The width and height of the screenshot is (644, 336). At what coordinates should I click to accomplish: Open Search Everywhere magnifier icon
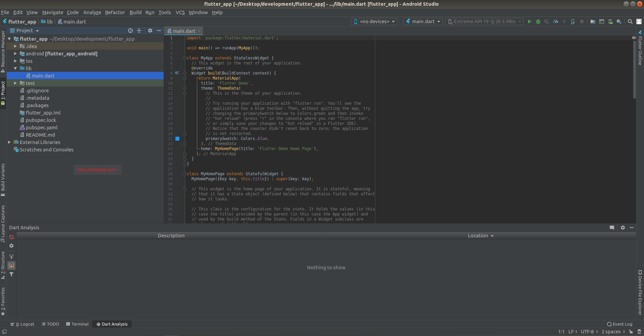(x=630, y=21)
